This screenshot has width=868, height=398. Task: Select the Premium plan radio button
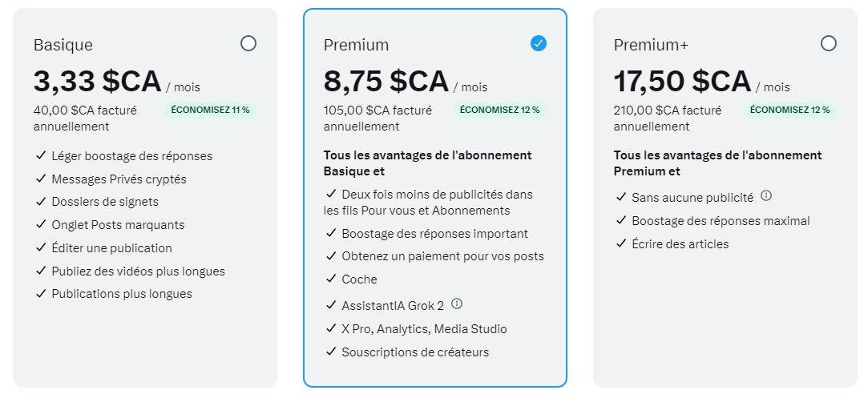coord(539,43)
